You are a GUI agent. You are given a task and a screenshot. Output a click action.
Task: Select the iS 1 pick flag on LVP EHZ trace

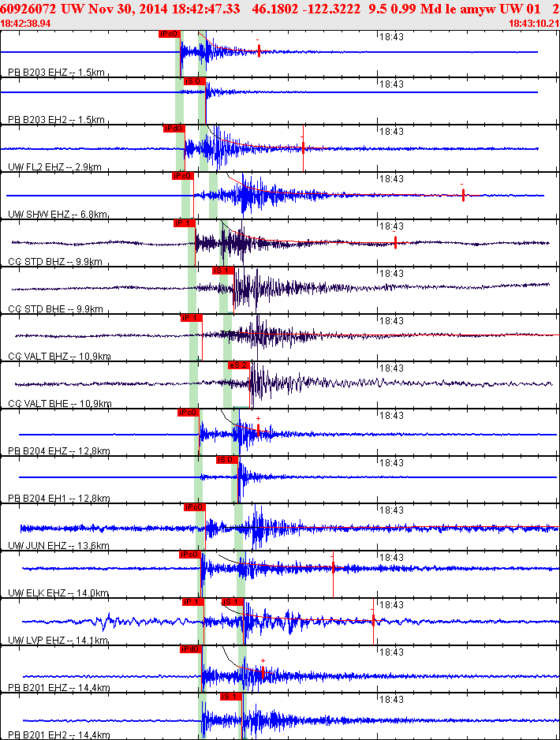[x=233, y=602]
